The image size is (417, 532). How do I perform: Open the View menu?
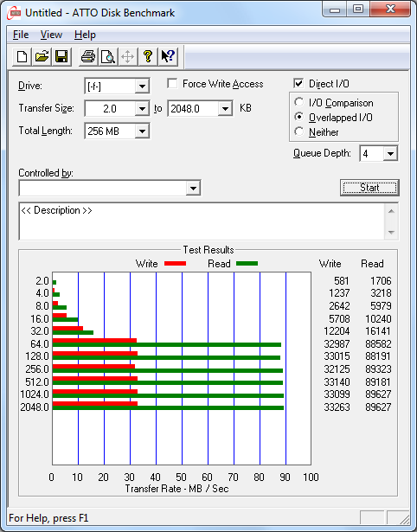pos(51,35)
